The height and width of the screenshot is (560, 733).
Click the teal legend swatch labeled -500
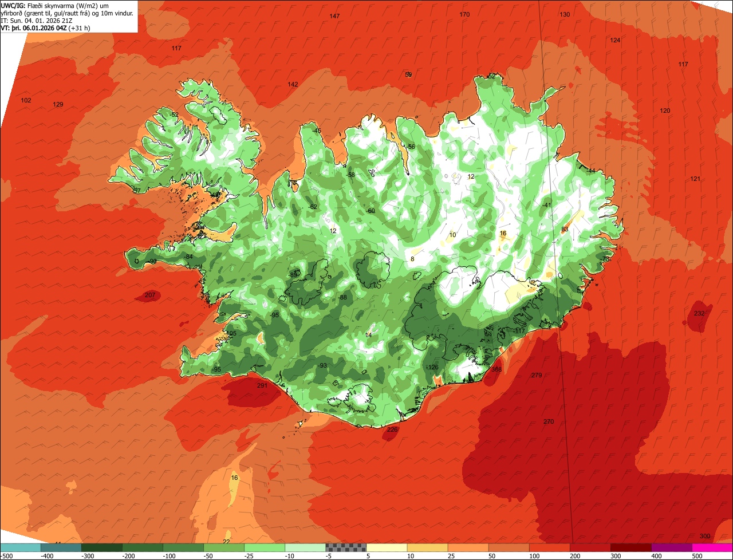20,547
